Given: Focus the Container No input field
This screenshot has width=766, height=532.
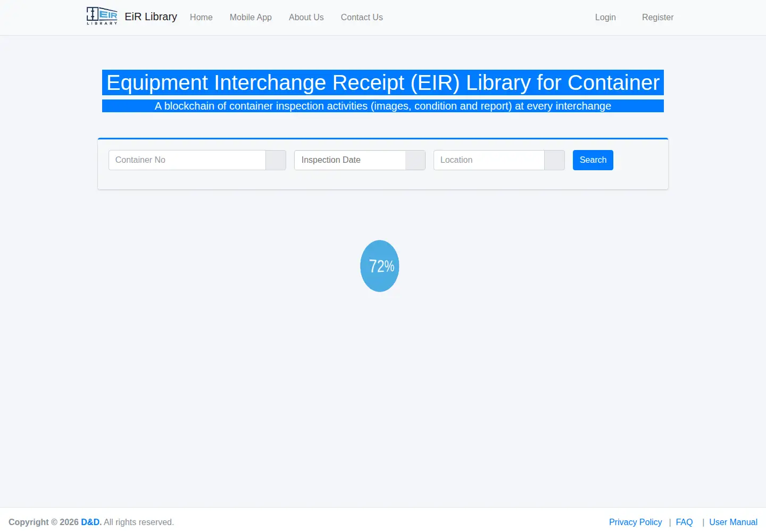Looking at the screenshot, I should point(187,160).
